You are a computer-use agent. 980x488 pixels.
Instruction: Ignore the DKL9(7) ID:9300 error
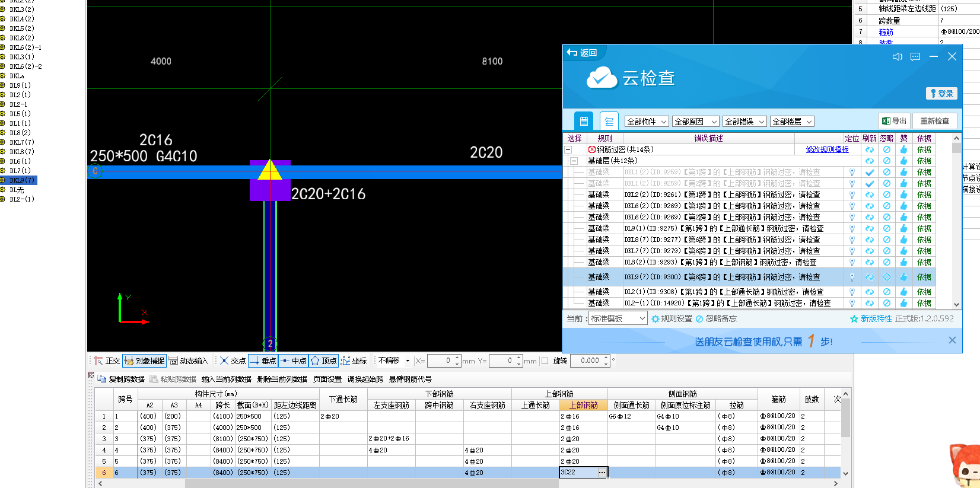(x=886, y=277)
